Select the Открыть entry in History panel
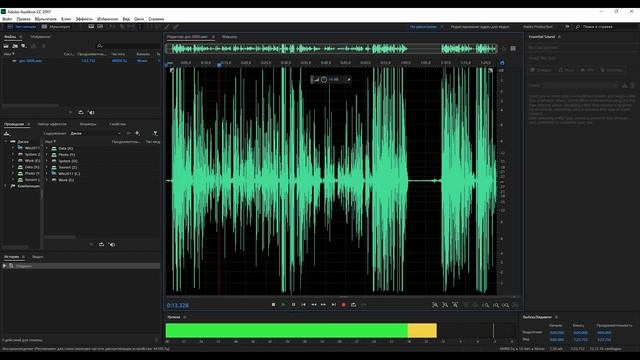 click(x=81, y=266)
